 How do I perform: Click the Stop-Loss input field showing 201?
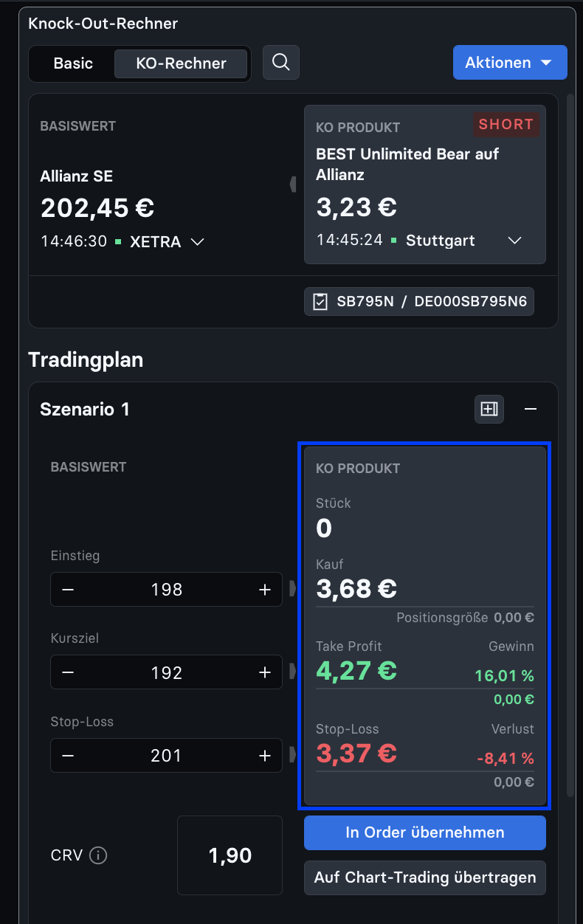point(166,756)
